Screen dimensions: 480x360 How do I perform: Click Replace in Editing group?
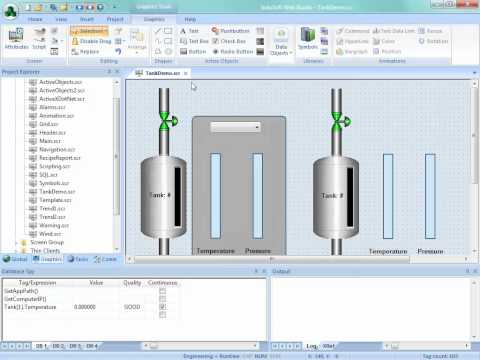coord(85,52)
